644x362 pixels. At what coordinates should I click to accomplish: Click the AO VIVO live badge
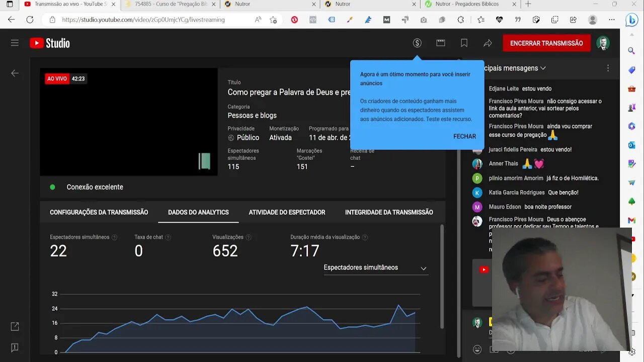tap(57, 79)
